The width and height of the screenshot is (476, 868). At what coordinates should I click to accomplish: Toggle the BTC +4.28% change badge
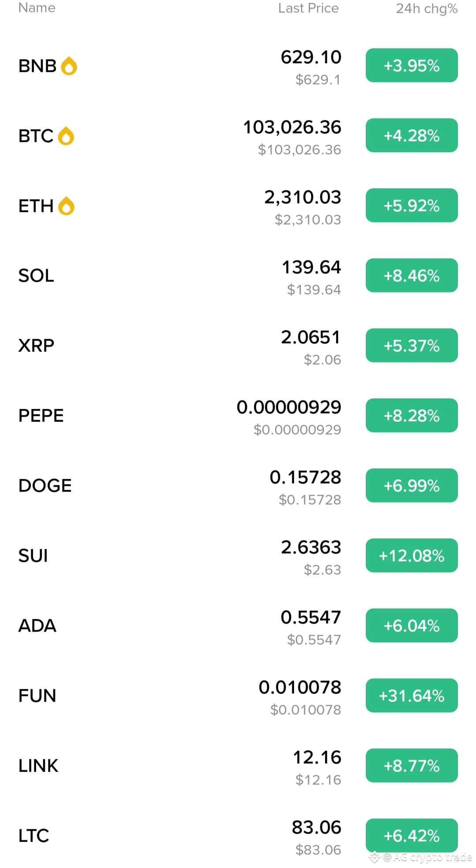pos(412,136)
